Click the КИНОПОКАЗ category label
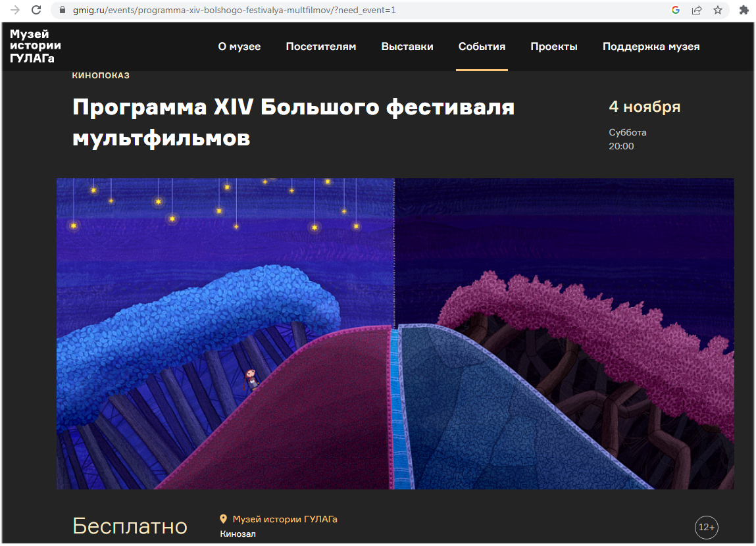Screen dimensions: 756x546 [101, 75]
